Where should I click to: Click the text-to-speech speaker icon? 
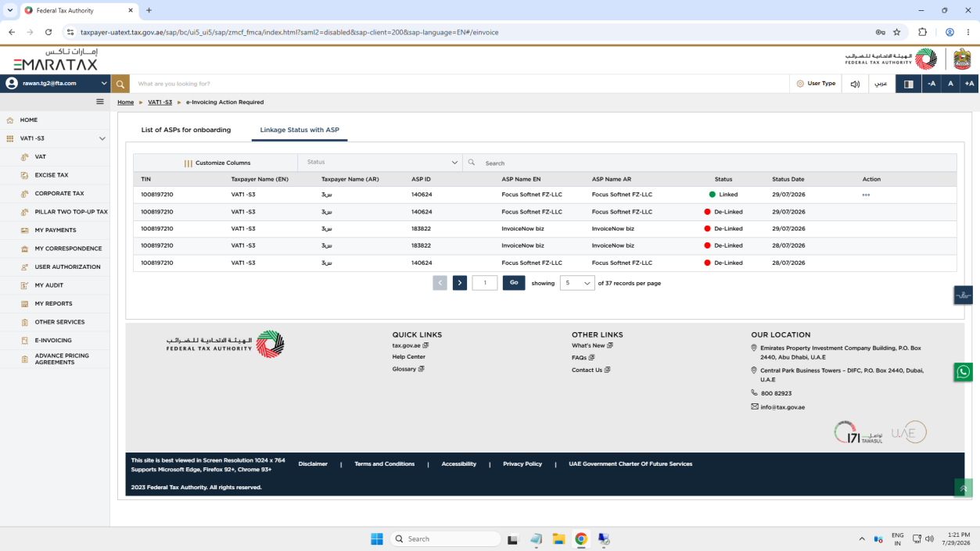(x=855, y=84)
